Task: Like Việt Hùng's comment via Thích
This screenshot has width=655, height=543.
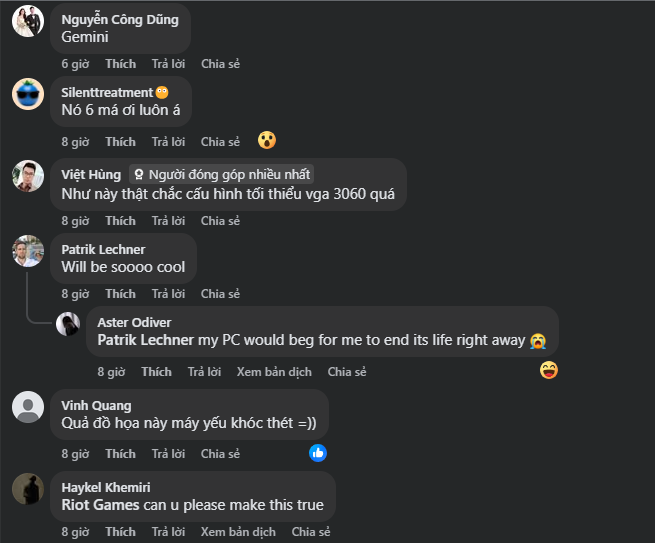Action: click(120, 221)
